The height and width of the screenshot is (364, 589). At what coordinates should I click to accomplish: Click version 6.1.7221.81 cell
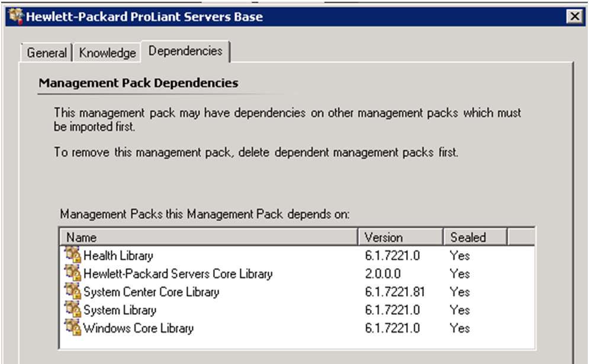[x=395, y=292]
